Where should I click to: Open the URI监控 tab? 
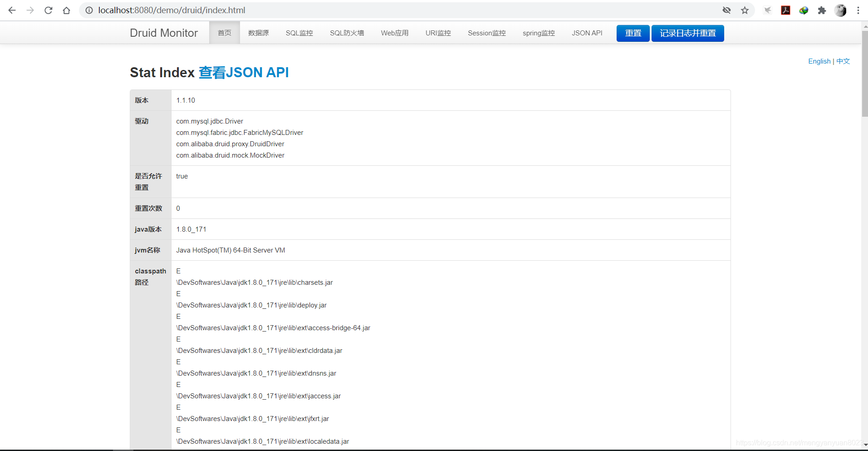click(438, 33)
